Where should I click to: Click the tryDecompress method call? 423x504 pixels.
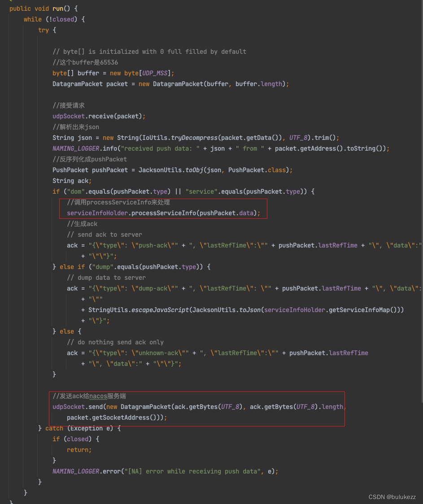194,138
